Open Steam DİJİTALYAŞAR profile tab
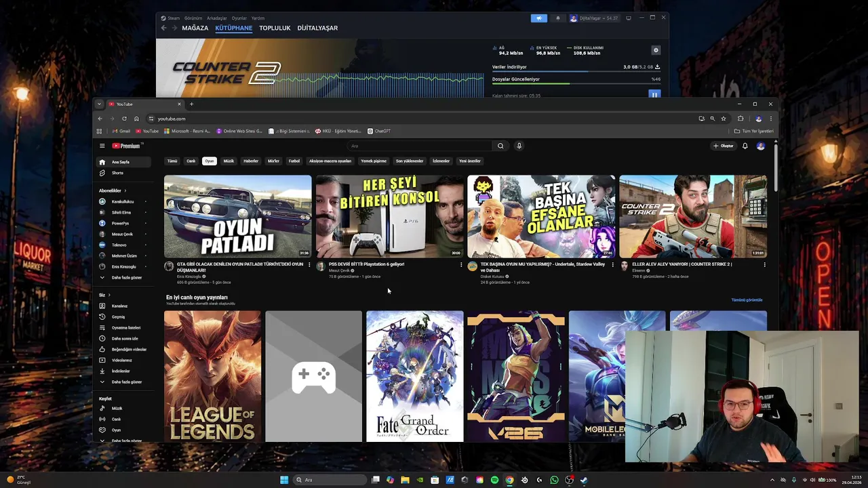This screenshot has height=488, width=868. [x=317, y=28]
